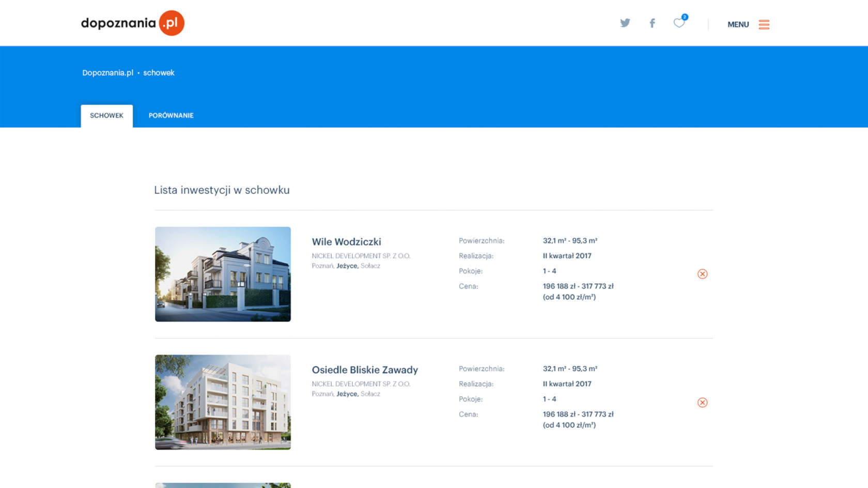Open the Osiedle Bliskie Zawady title link
Image resolution: width=868 pixels, height=488 pixels.
(x=365, y=370)
